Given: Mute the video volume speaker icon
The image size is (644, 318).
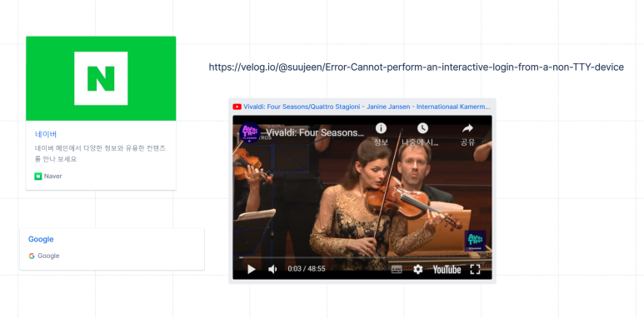Looking at the screenshot, I should point(272,269).
